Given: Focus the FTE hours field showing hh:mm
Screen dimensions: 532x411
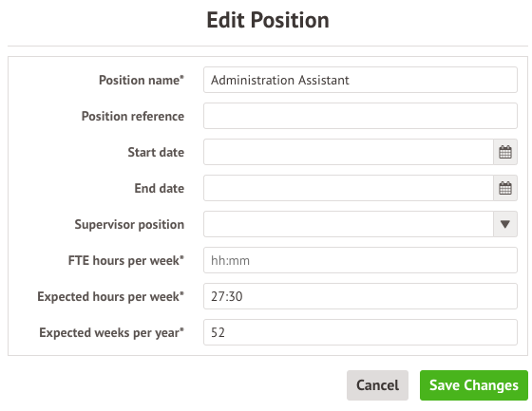Looking at the screenshot, I should (360, 260).
